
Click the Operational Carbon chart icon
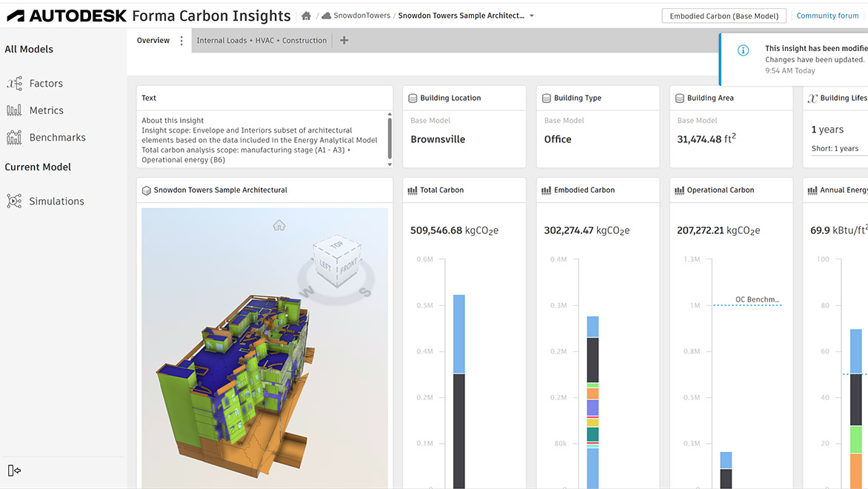(x=680, y=190)
